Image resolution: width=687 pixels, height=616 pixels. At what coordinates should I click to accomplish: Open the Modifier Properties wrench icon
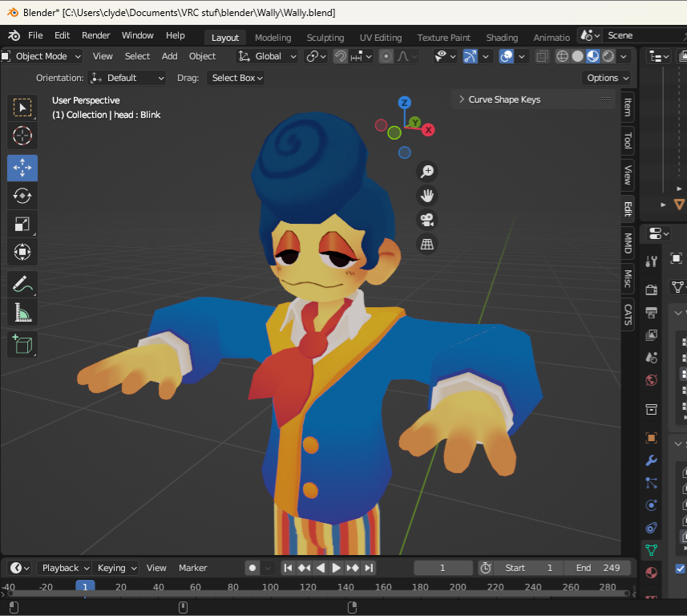(x=651, y=460)
